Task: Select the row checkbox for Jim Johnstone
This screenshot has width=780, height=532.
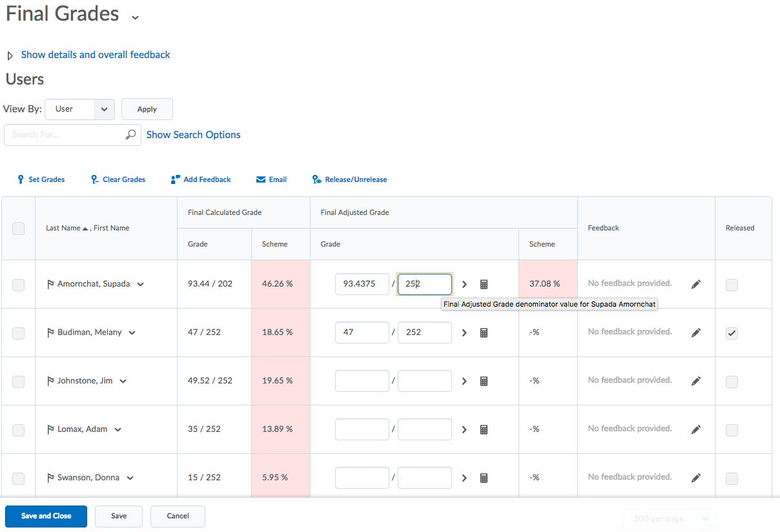Action: [x=18, y=381]
